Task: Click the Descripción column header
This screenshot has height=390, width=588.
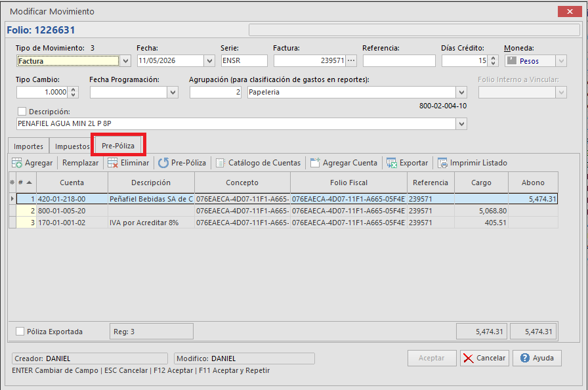Action: click(x=151, y=183)
